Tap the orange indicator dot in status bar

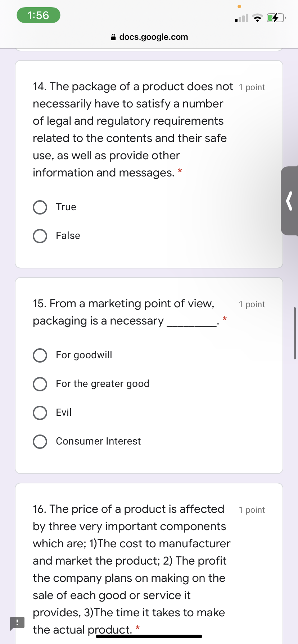[239, 6]
